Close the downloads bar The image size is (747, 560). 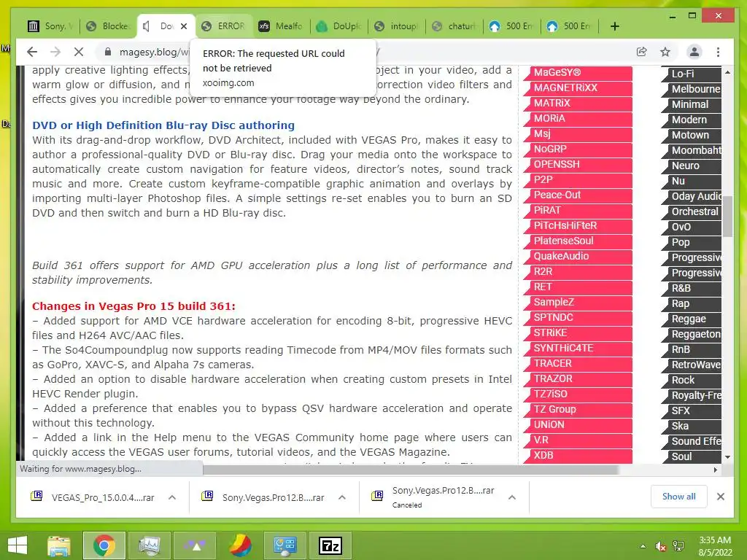[721, 497]
